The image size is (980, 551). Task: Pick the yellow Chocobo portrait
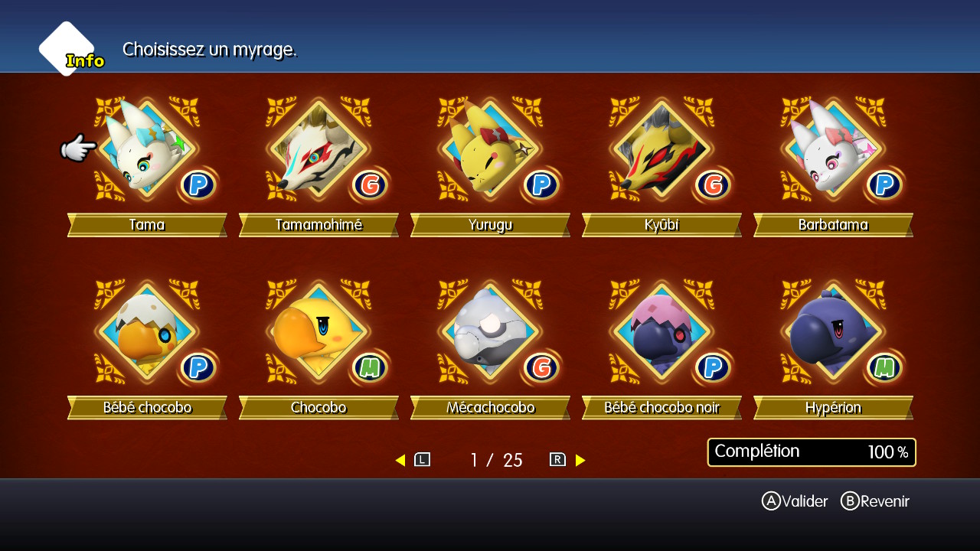point(318,331)
